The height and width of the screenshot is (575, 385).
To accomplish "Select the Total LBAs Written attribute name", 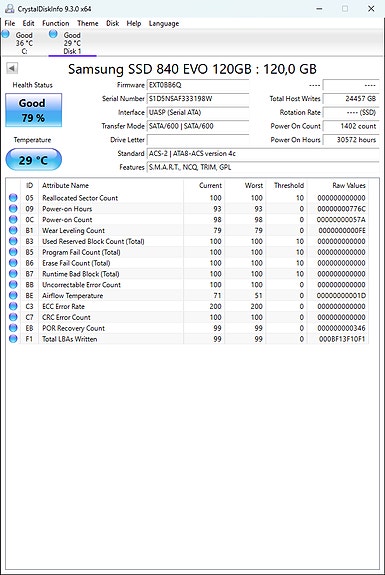I will click(x=69, y=339).
